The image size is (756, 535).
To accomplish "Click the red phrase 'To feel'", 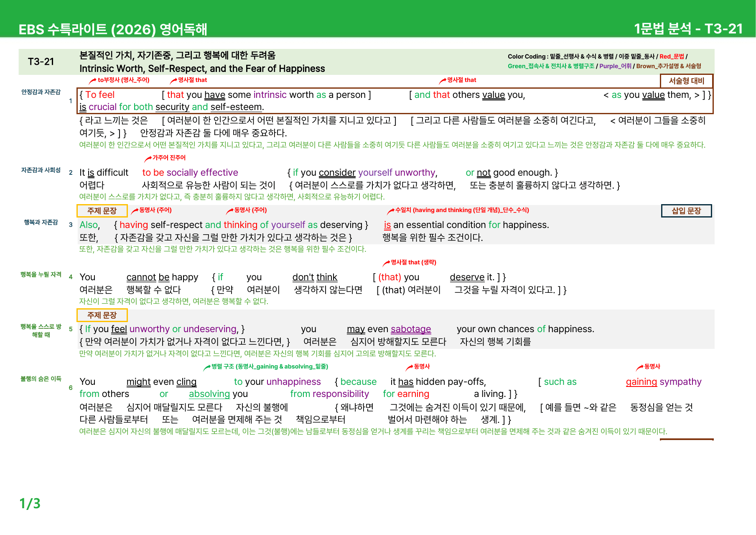I will 100,95.
